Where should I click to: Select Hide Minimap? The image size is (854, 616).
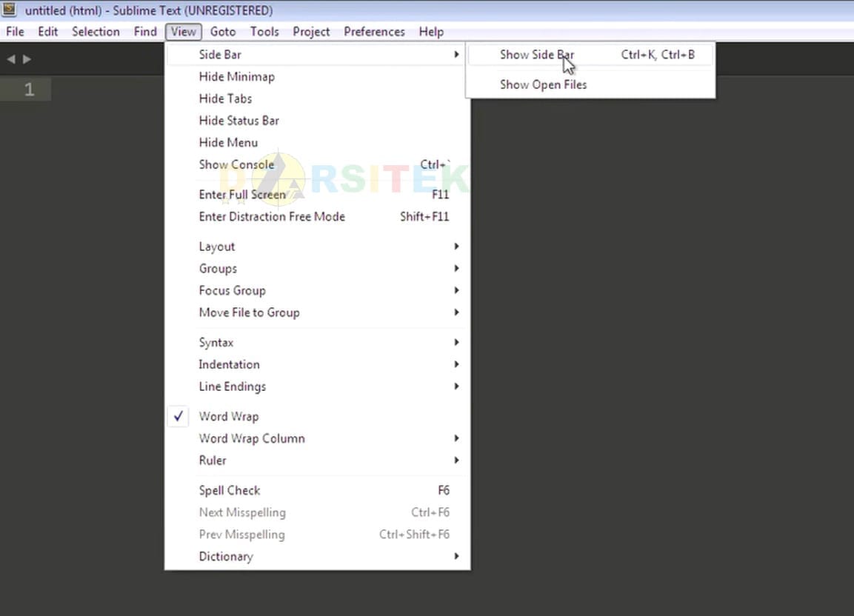pos(318,77)
